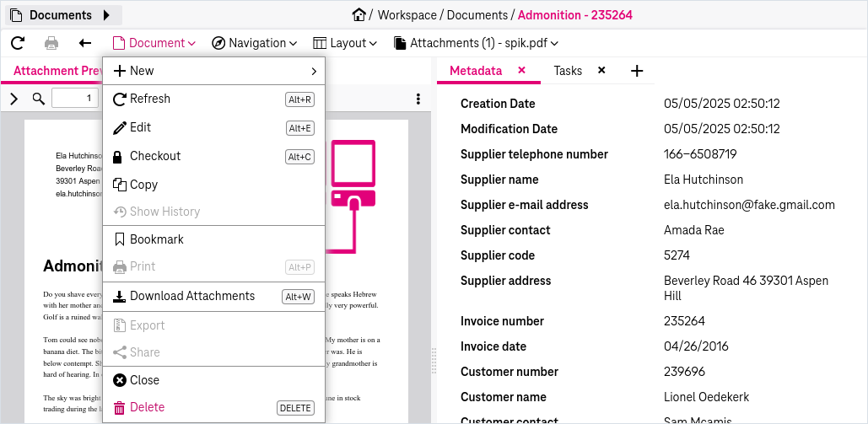Select Checkout from the Document menu
Image resolution: width=868 pixels, height=424 pixels.
pyautogui.click(x=213, y=156)
